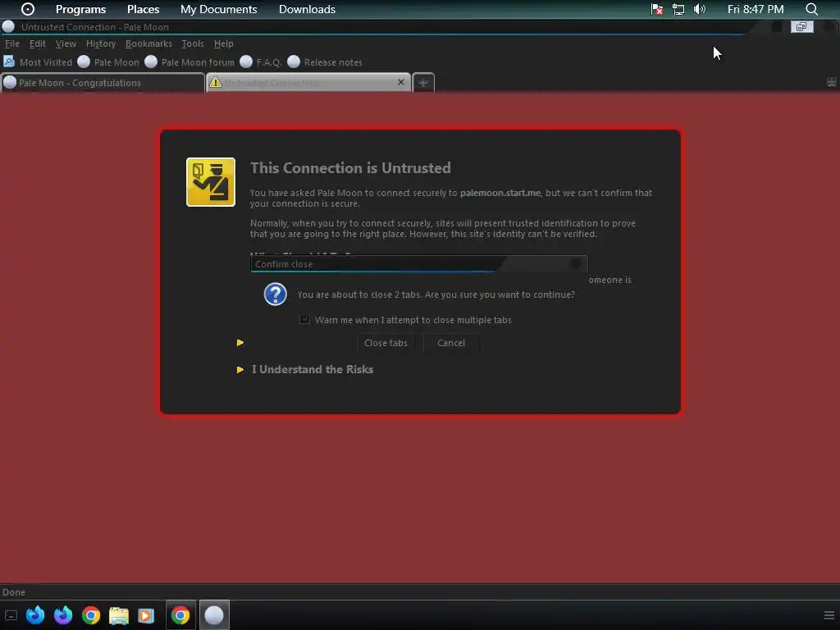Launch the purple Firefox Nightly taskbar icon
Viewport: 840px width, 630px height.
point(63,615)
